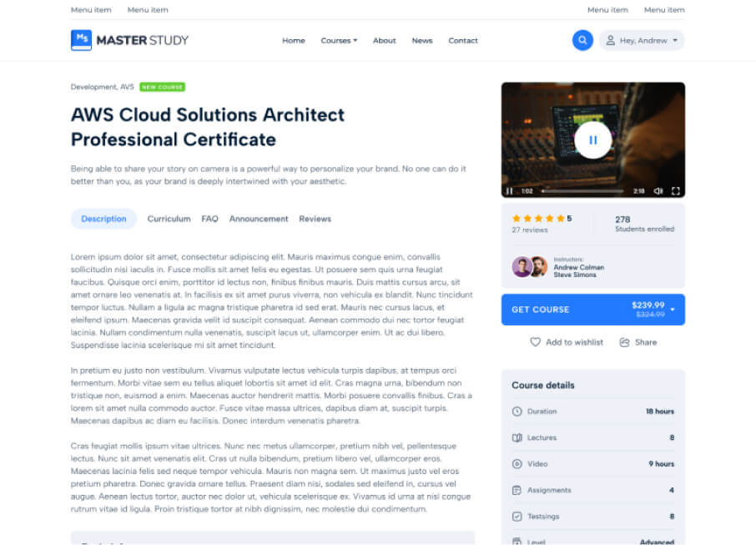Click the Share icon
Screen dimensions: 756x545
tap(624, 342)
